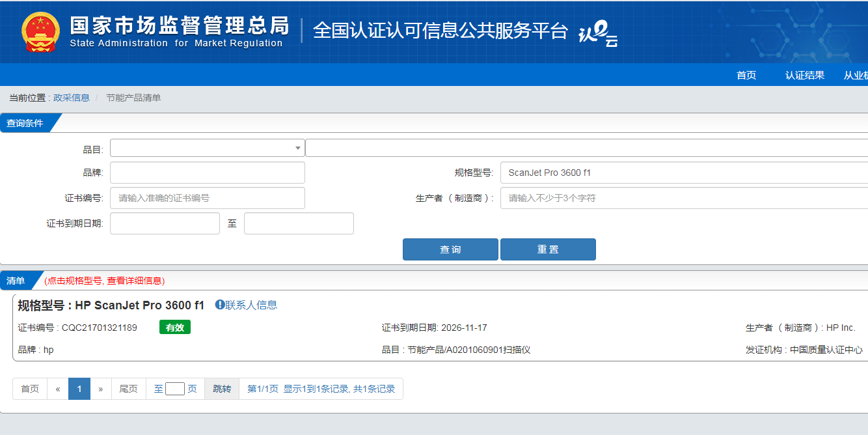Click the 节能产品/A0201060901扫描仪 text
Image resolution: width=868 pixels, height=435 pixels.
469,350
